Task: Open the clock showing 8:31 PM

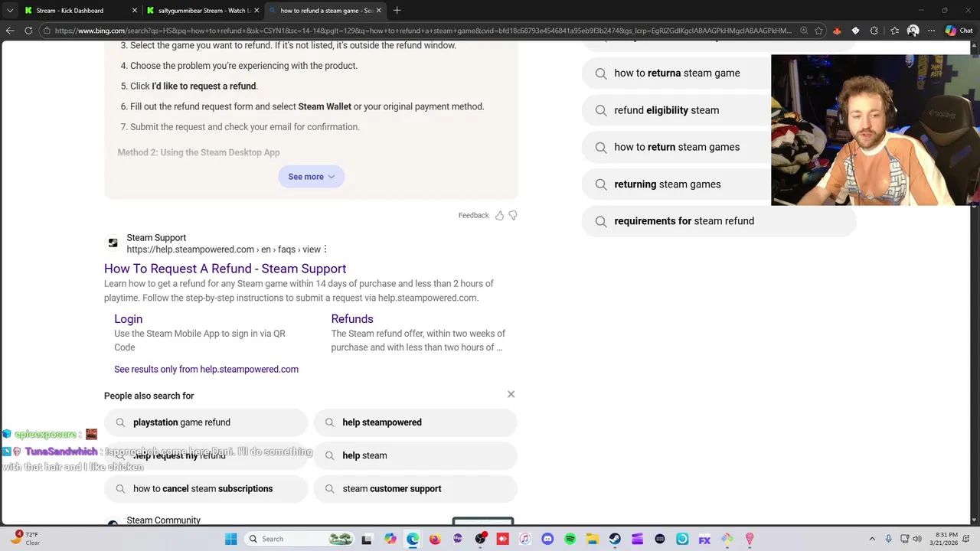Action: [x=946, y=539]
